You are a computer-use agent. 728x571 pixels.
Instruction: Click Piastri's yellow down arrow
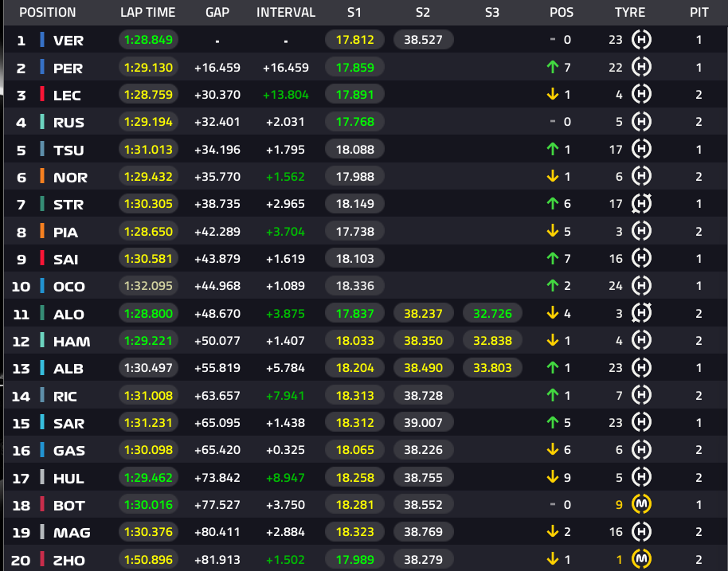(x=553, y=231)
